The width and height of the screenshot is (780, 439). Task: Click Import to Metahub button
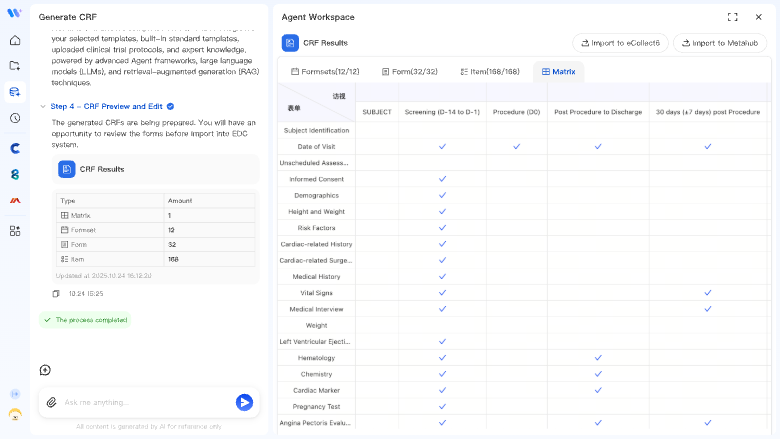[720, 43]
